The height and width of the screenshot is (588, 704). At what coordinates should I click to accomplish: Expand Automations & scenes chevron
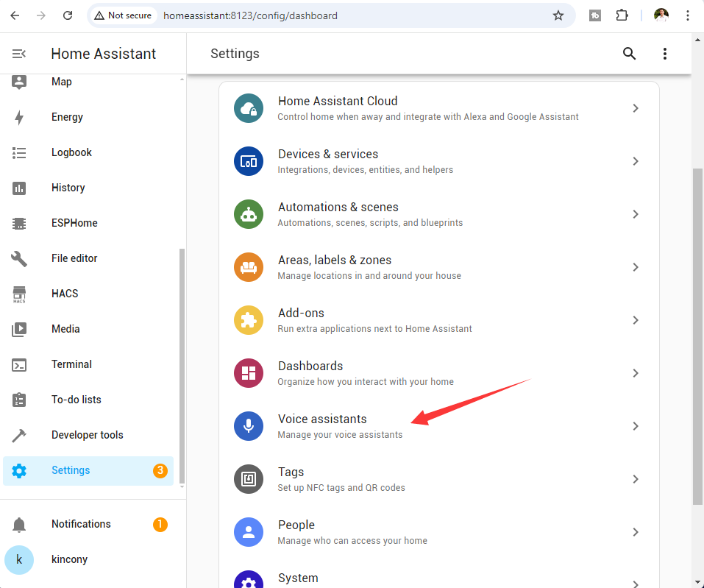point(636,214)
